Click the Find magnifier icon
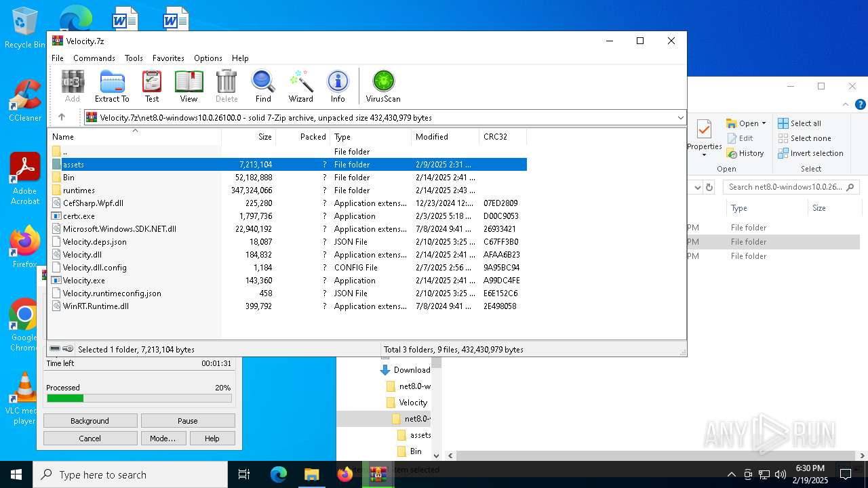 pos(263,87)
